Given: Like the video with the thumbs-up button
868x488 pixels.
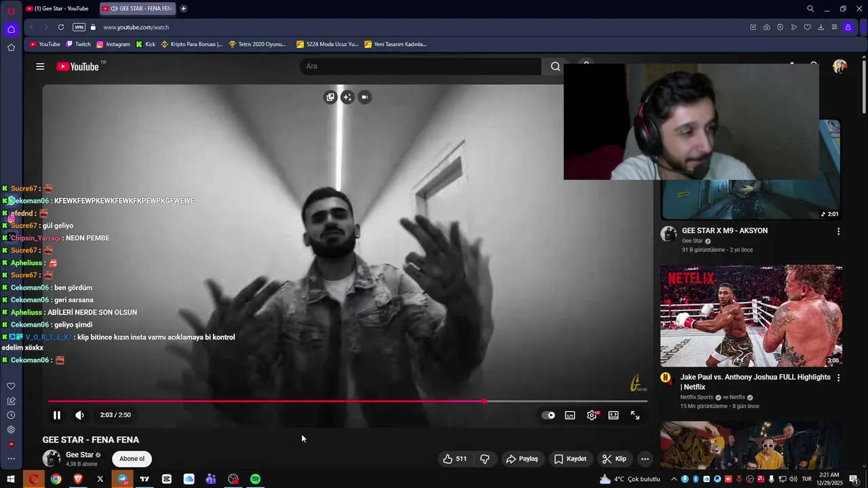Looking at the screenshot, I should pos(455,459).
